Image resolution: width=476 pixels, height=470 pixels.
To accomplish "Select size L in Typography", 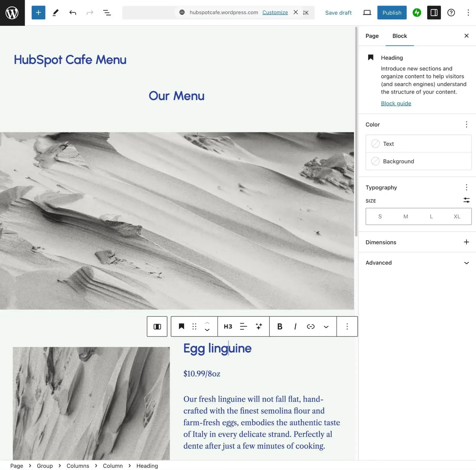I will pos(431,216).
